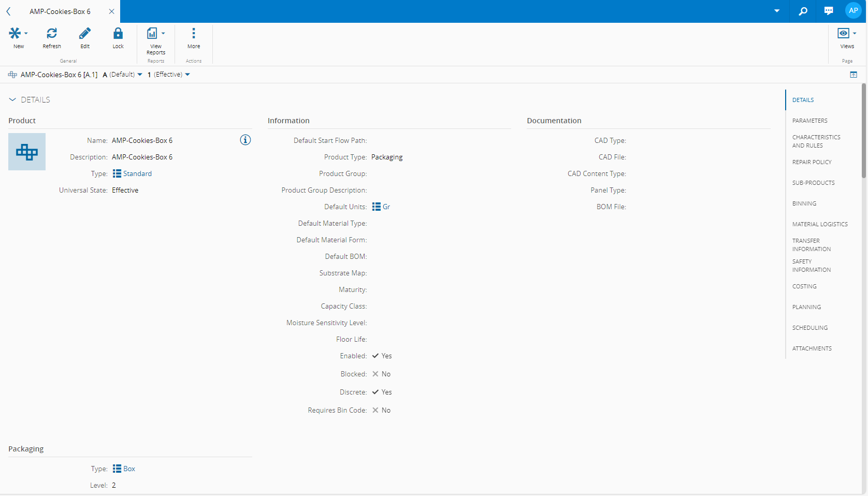Expand the version 1 (Effective) dropdown

tap(169, 75)
